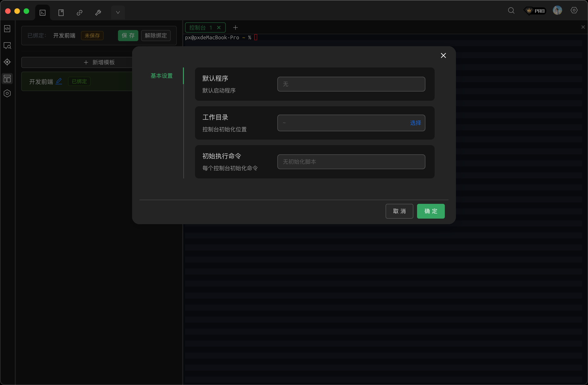Select the 基本设置 tab in dialog
Viewport: 588px width, 385px height.
coord(162,76)
